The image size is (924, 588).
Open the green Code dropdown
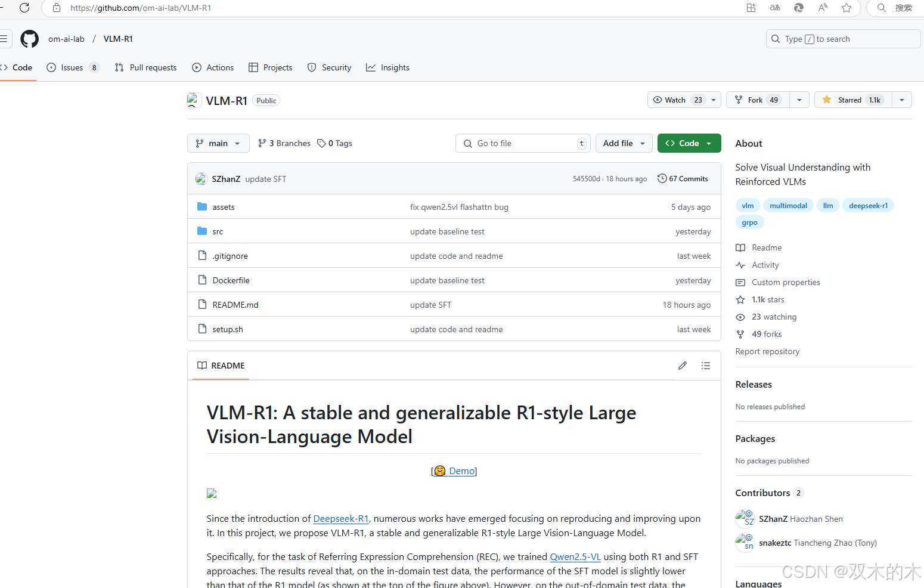click(689, 143)
